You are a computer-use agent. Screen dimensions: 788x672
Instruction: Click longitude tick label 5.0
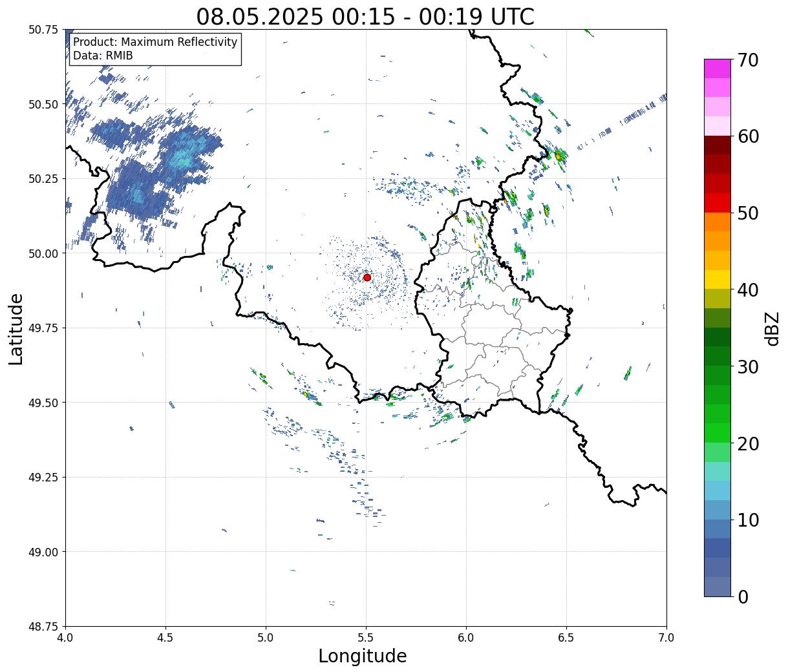click(266, 637)
